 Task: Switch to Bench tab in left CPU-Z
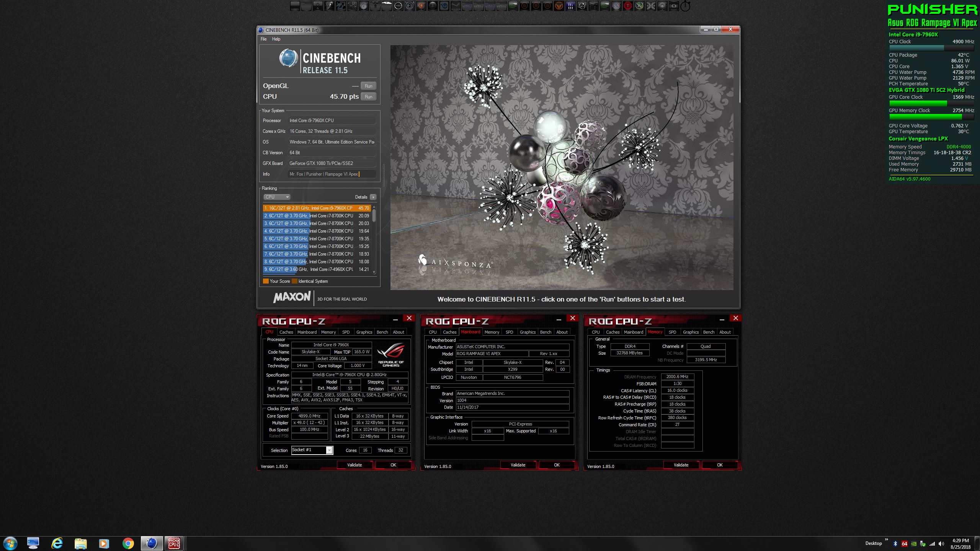point(382,332)
